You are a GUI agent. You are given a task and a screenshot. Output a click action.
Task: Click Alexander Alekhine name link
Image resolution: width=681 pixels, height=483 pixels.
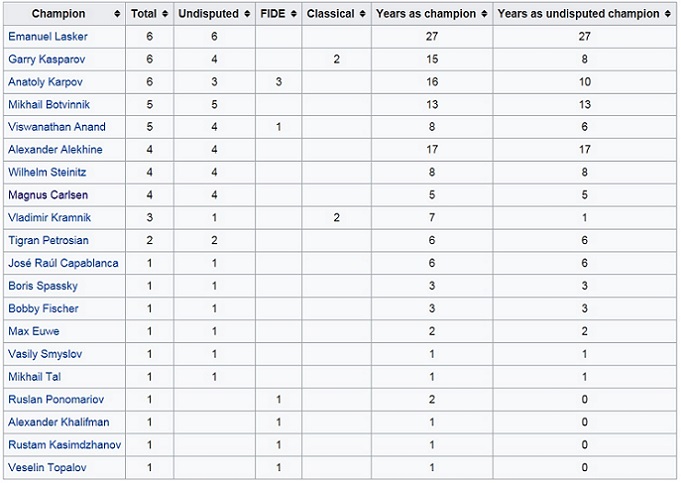(53, 150)
